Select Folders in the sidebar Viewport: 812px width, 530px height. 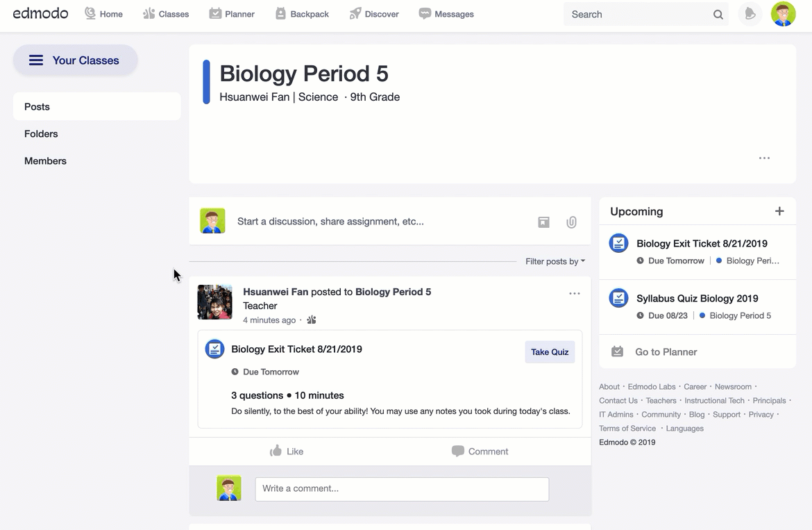click(41, 133)
